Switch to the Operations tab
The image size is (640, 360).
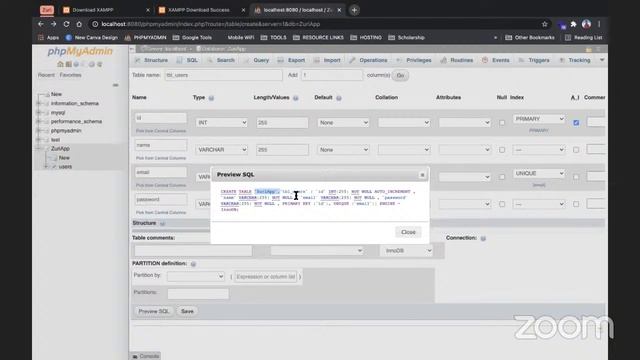[368, 60]
